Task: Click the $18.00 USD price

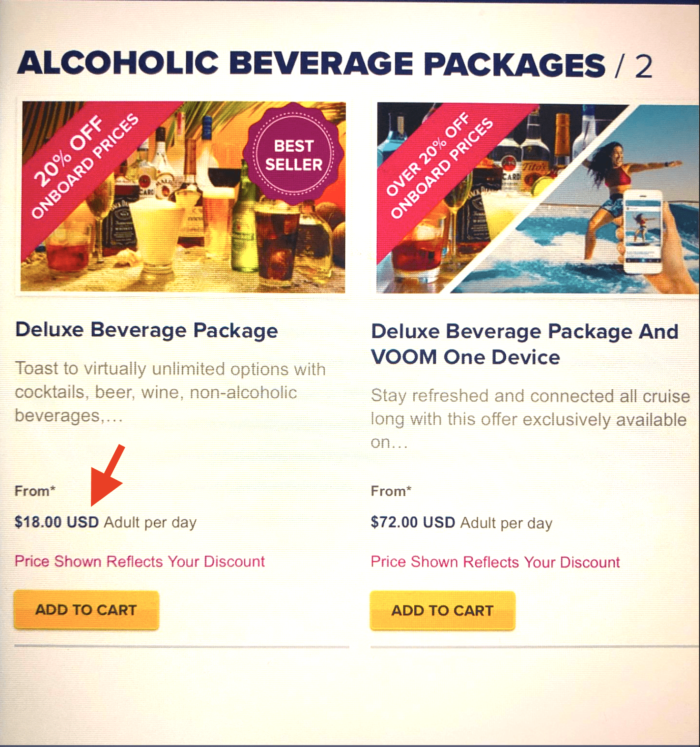Action: [x=57, y=522]
